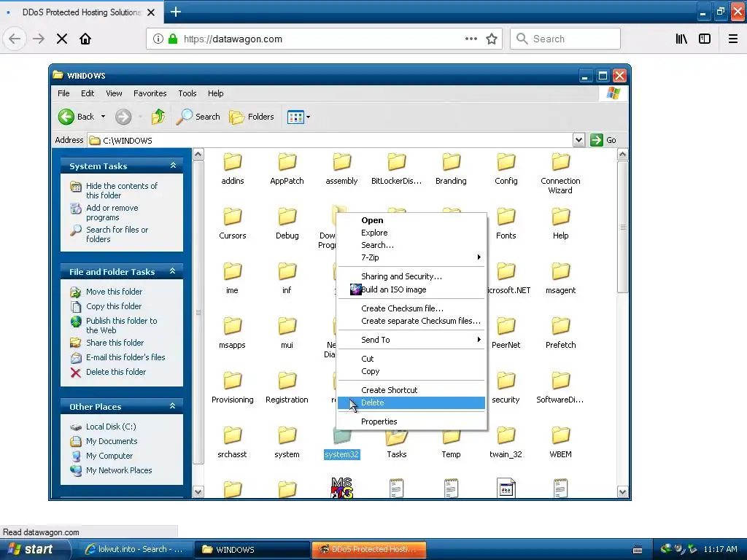Open a new Firefox tab
Image resolution: width=747 pixels, height=560 pixels.
point(175,12)
